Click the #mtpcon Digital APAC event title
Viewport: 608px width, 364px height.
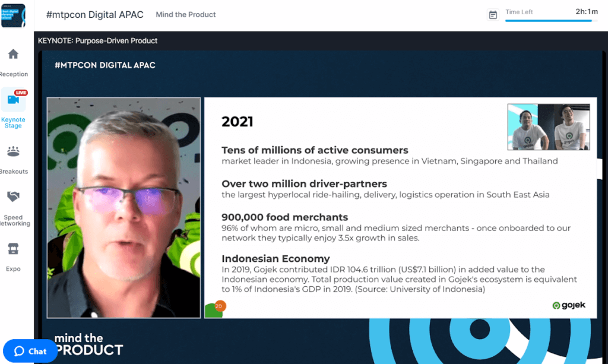[x=94, y=15]
